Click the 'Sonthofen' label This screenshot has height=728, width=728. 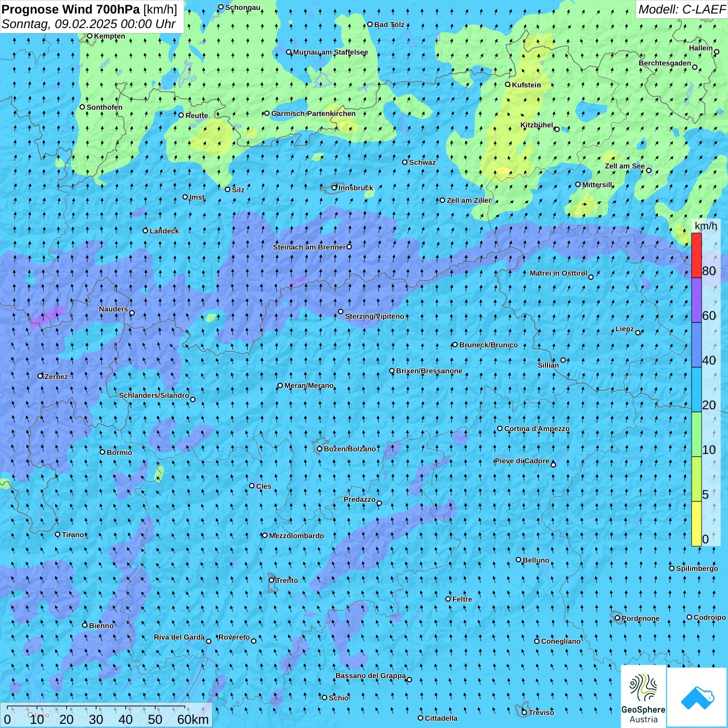pyautogui.click(x=105, y=107)
